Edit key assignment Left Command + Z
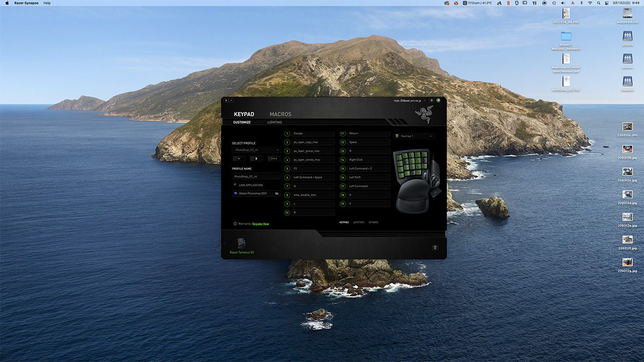This screenshot has width=644, height=362. coord(369,168)
